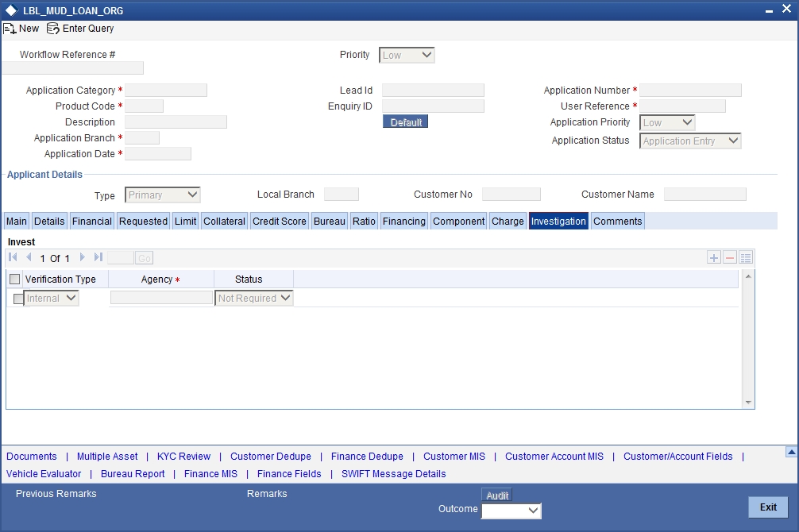Click the diamond icon in title bar
Viewport: 799px width, 532px height.
pyautogui.click(x=11, y=10)
